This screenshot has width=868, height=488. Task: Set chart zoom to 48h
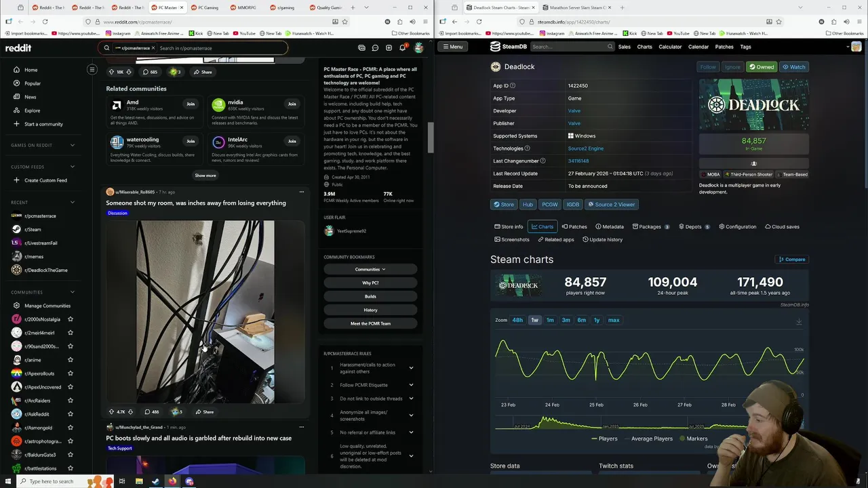[517, 320]
